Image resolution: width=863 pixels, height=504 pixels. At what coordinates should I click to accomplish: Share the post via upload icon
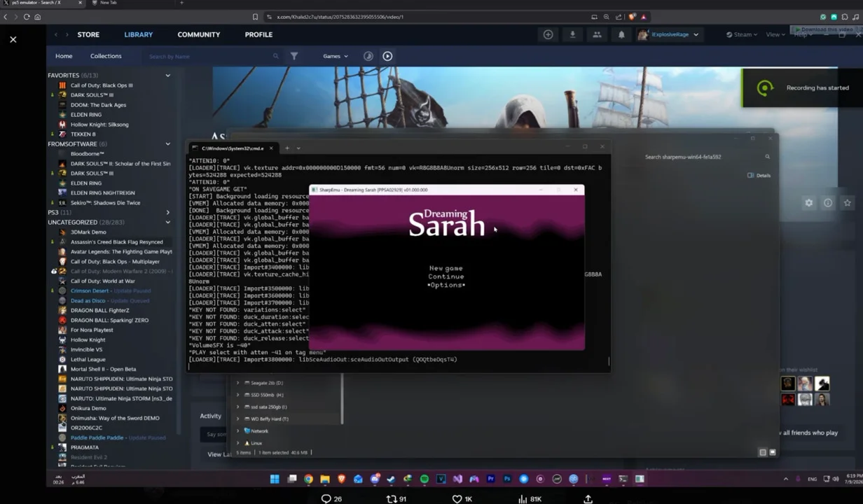coord(588,498)
